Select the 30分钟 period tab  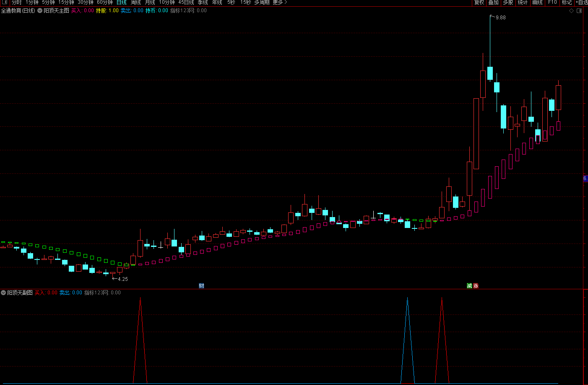click(x=86, y=2)
